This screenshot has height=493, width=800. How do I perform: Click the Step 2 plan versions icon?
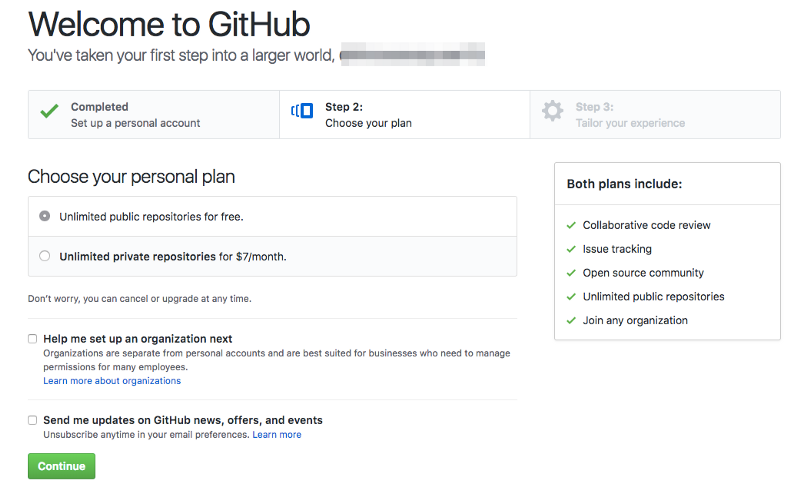tap(302, 111)
